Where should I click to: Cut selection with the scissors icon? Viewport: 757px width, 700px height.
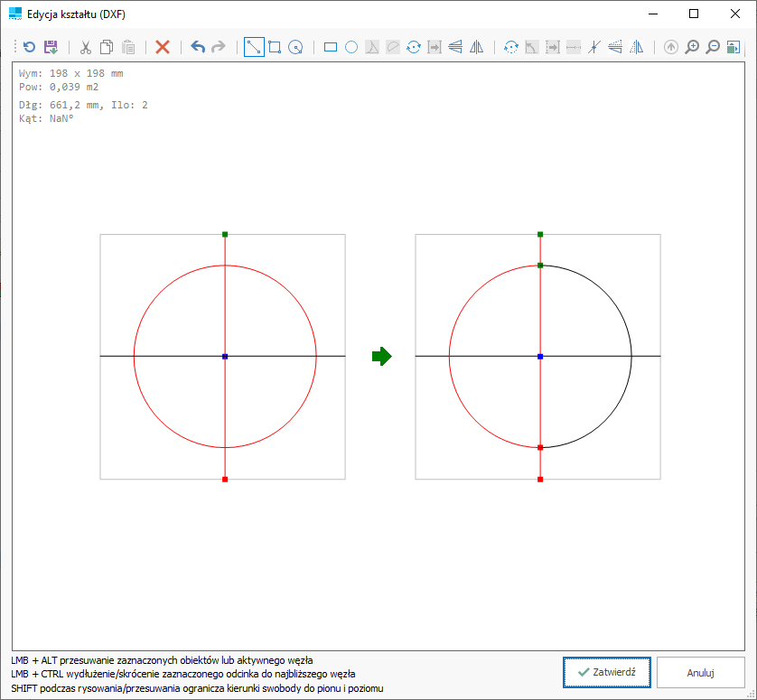86,47
